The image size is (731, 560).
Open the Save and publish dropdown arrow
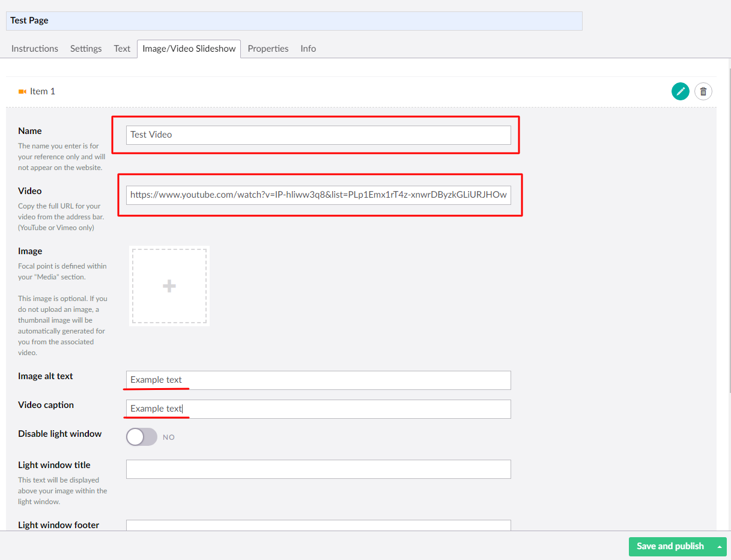719,546
